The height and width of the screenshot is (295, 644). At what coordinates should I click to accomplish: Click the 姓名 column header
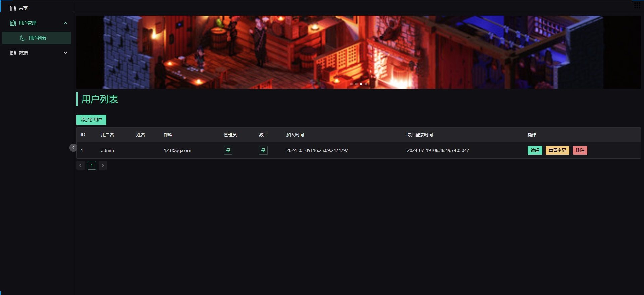[140, 135]
